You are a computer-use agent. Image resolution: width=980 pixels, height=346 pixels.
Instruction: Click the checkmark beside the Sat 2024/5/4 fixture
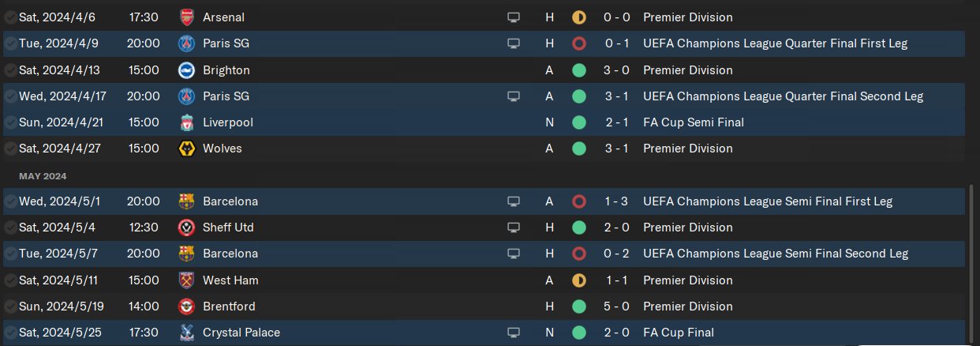tap(10, 228)
